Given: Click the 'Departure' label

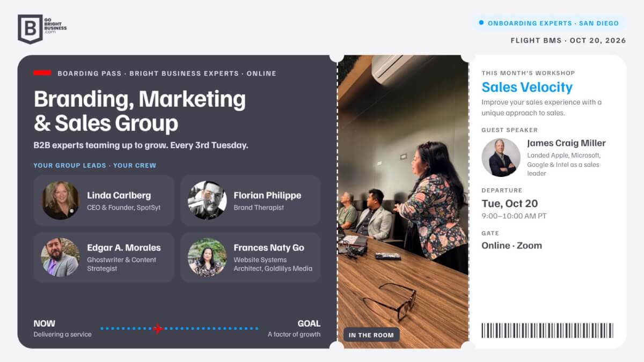Looking at the screenshot, I should (502, 190).
